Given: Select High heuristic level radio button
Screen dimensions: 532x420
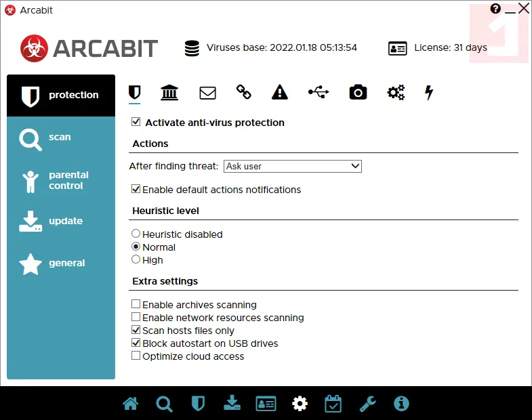Looking at the screenshot, I should point(136,259).
